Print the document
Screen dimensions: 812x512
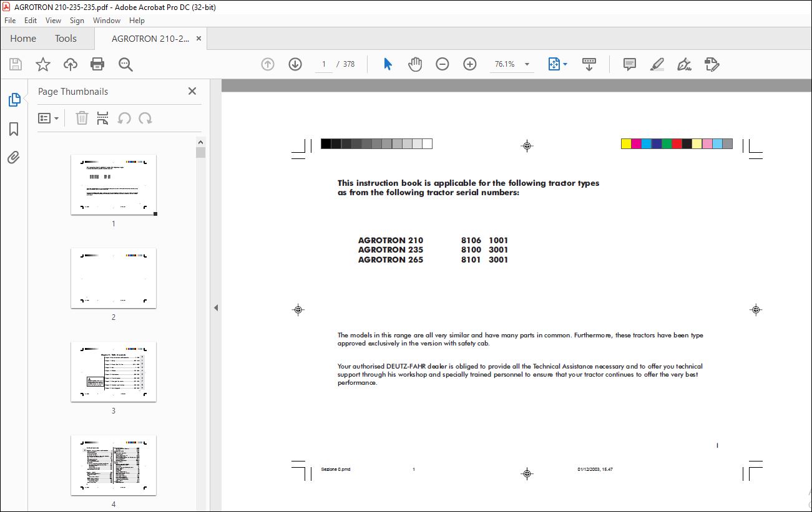tap(97, 64)
